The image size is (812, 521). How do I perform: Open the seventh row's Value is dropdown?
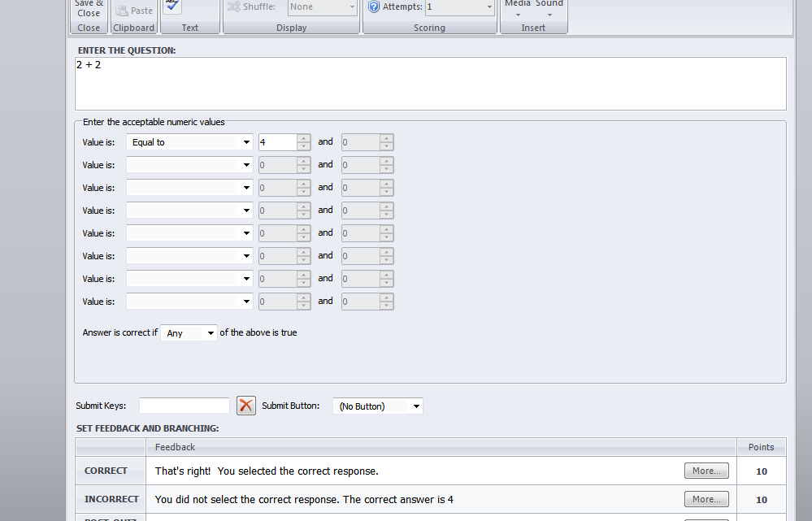click(x=189, y=279)
